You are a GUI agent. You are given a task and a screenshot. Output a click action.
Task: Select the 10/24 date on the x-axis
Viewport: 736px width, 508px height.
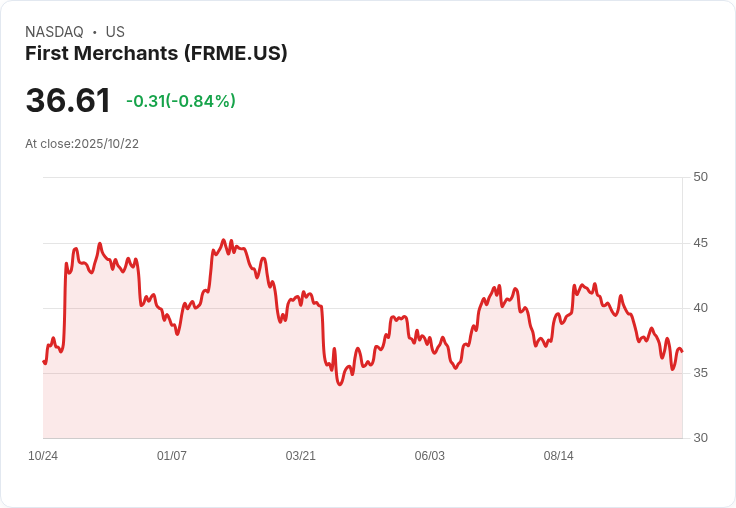click(x=43, y=456)
